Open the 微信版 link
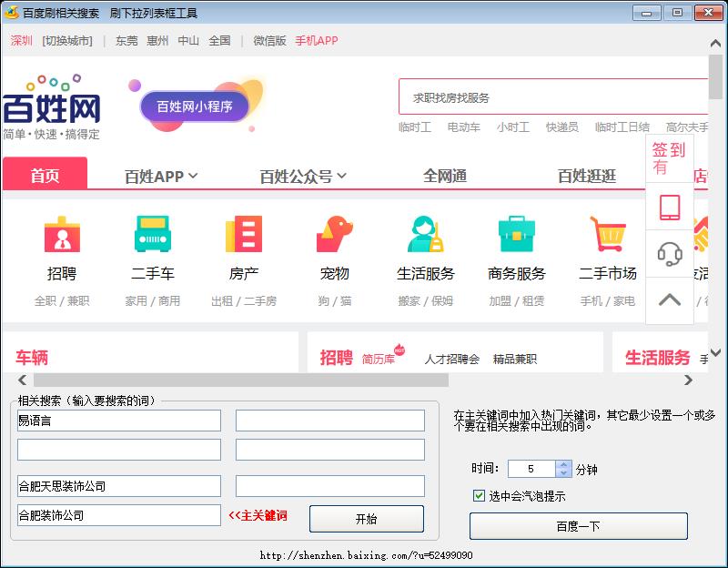 pos(269,41)
